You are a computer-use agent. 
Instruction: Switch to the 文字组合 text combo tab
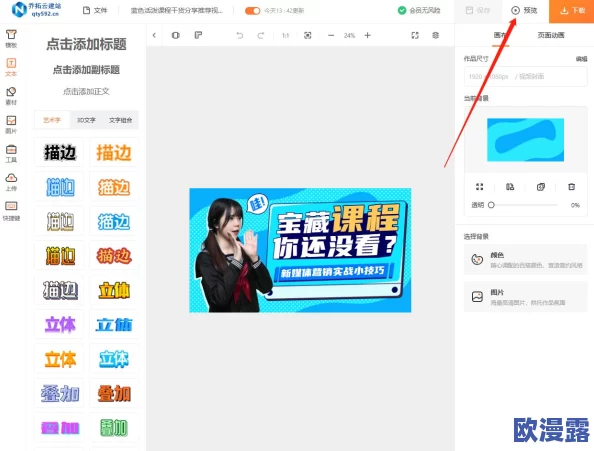120,120
